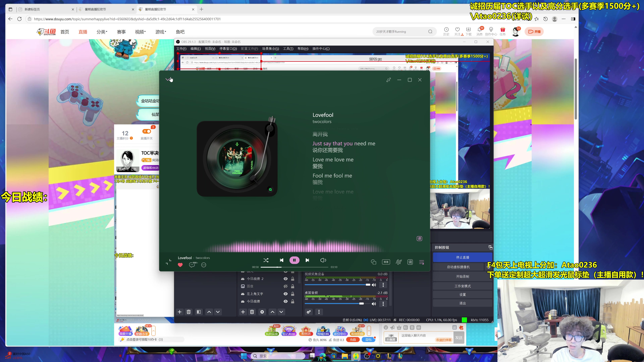Open the more options circle beside comments

[204, 265]
